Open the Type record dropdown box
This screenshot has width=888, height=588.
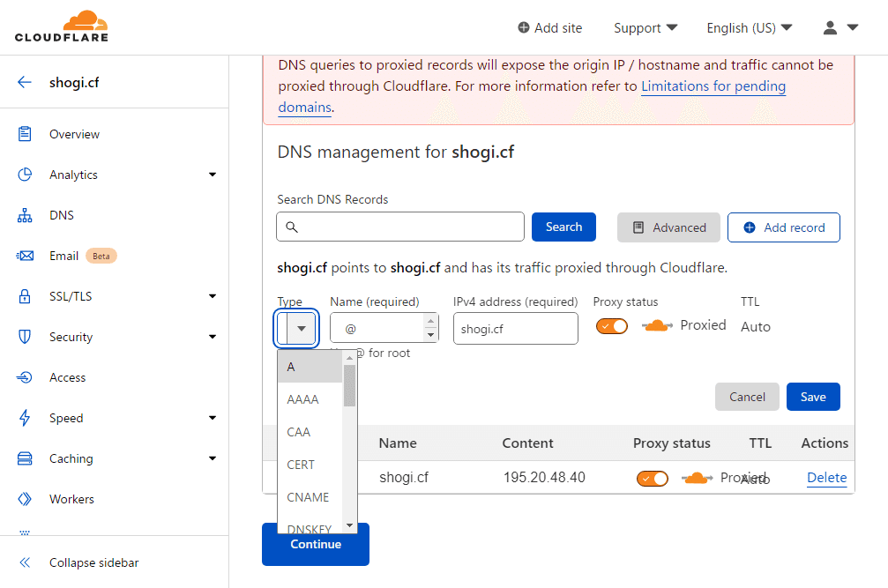pos(296,328)
